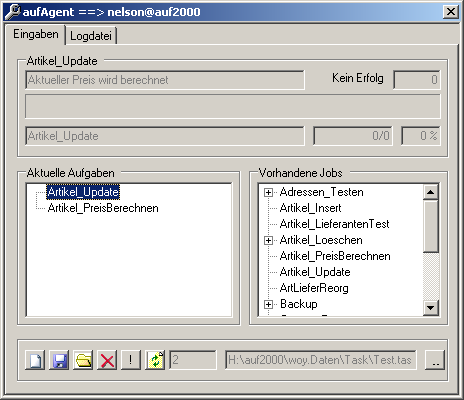This screenshot has width=464, height=400.
Task: Save the task with the floppy icon
Action: pos(59,360)
